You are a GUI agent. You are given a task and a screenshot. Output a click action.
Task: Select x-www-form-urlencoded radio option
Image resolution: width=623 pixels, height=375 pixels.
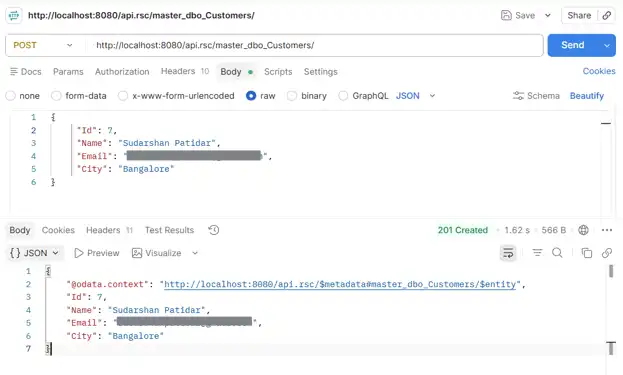(123, 96)
